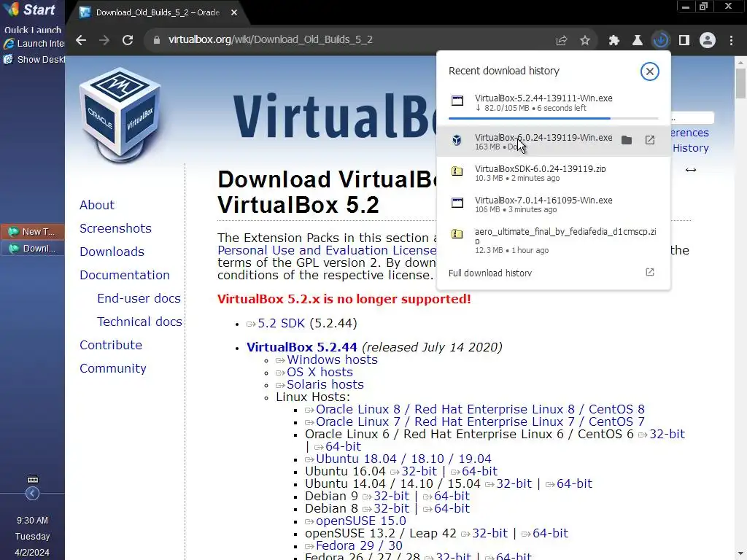Click the taskbar collapse arrow button
747x560 pixels.
point(32,494)
